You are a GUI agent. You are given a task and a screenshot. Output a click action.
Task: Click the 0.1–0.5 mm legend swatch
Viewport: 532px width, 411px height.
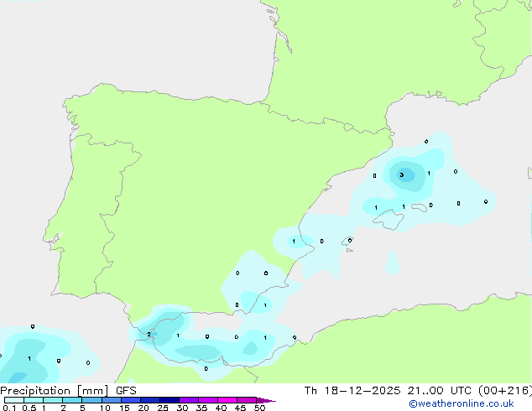pos(14,400)
